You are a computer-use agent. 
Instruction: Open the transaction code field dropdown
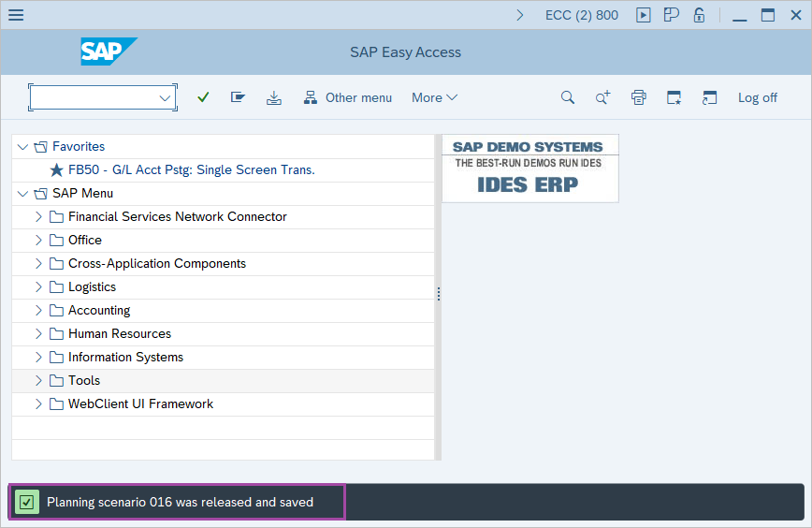165,97
